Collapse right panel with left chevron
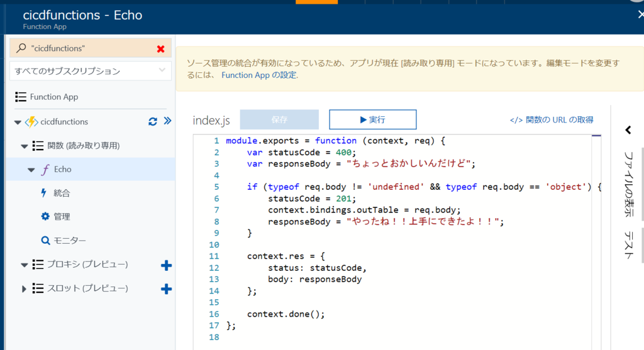Image resolution: width=644 pixels, height=350 pixels. coord(628,131)
